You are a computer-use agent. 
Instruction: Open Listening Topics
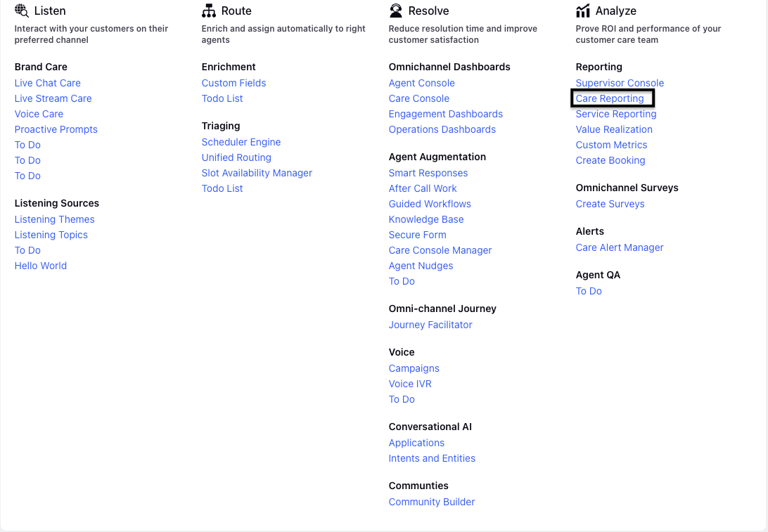coord(51,235)
